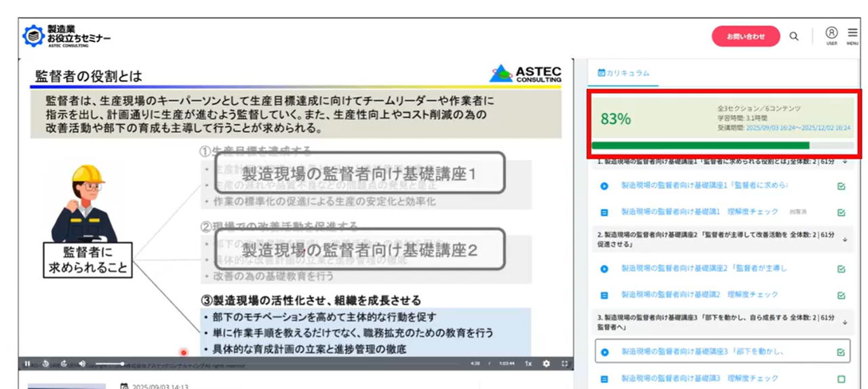Toggle completion checkbox for 基礎講座3 video
868x389 pixels.
(842, 352)
